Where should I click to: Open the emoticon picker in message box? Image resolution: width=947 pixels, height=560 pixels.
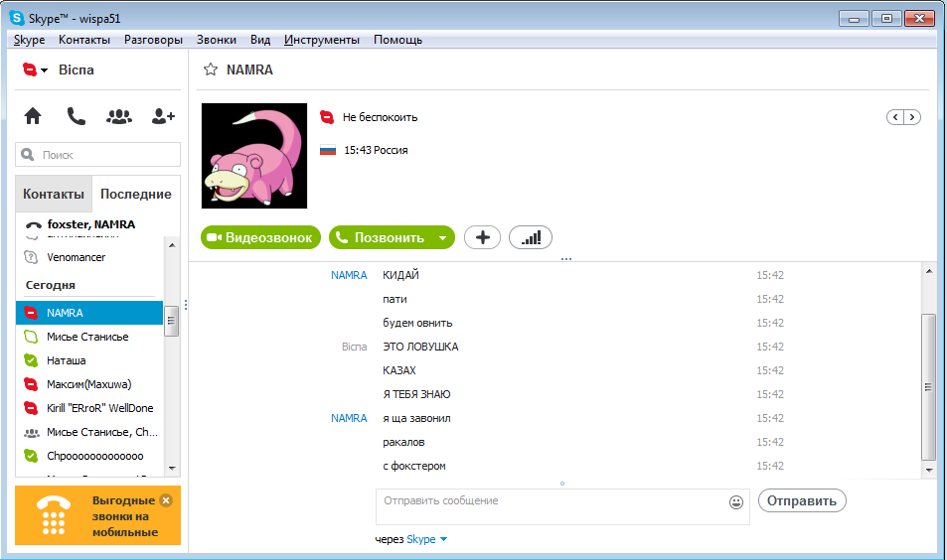point(736,502)
